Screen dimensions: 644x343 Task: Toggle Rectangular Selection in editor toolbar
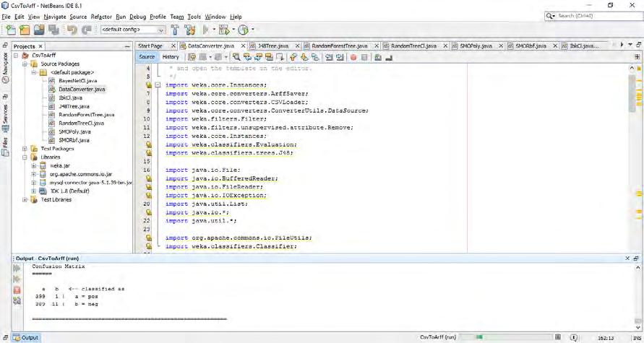(280, 58)
